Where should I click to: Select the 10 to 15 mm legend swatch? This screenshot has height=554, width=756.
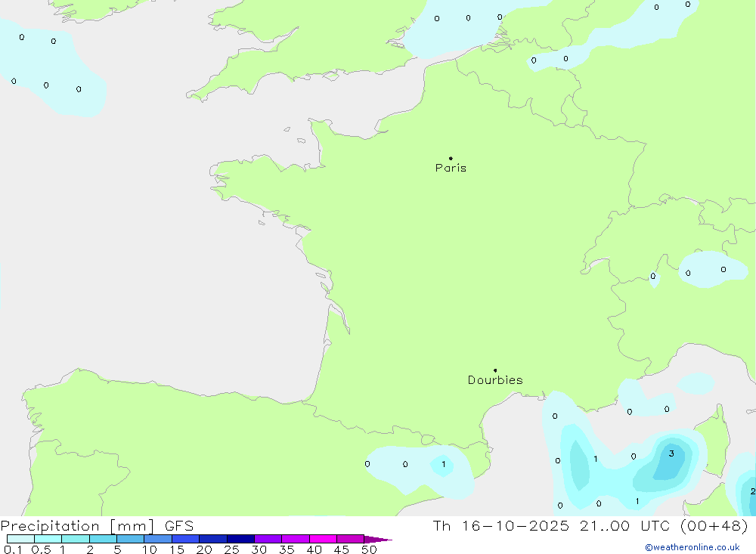click(x=158, y=539)
